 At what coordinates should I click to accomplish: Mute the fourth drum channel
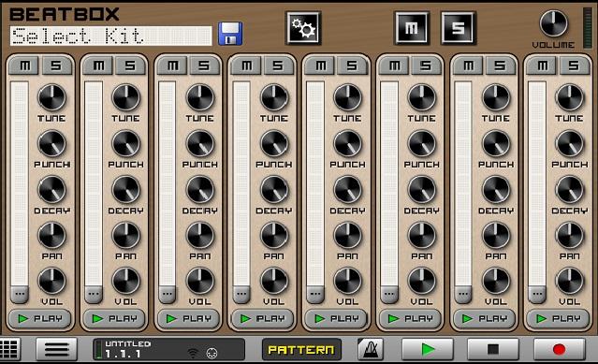pos(246,66)
